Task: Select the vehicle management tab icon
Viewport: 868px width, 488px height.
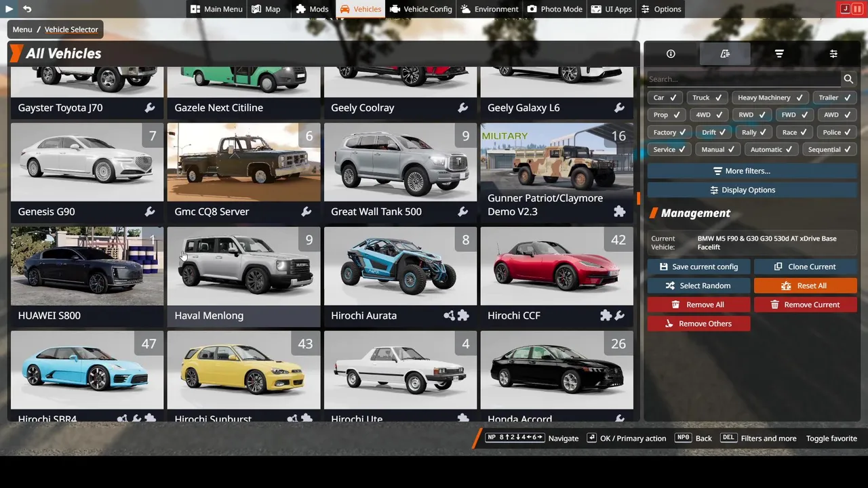Action: (725, 54)
